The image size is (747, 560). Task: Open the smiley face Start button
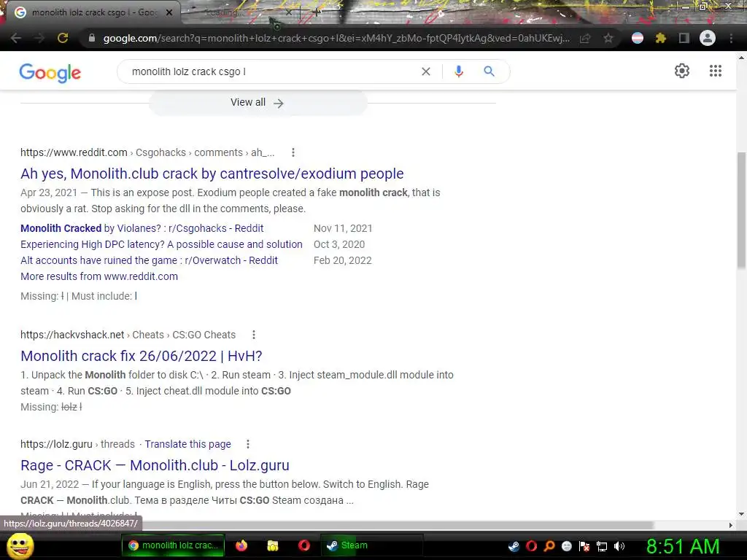[x=20, y=545]
